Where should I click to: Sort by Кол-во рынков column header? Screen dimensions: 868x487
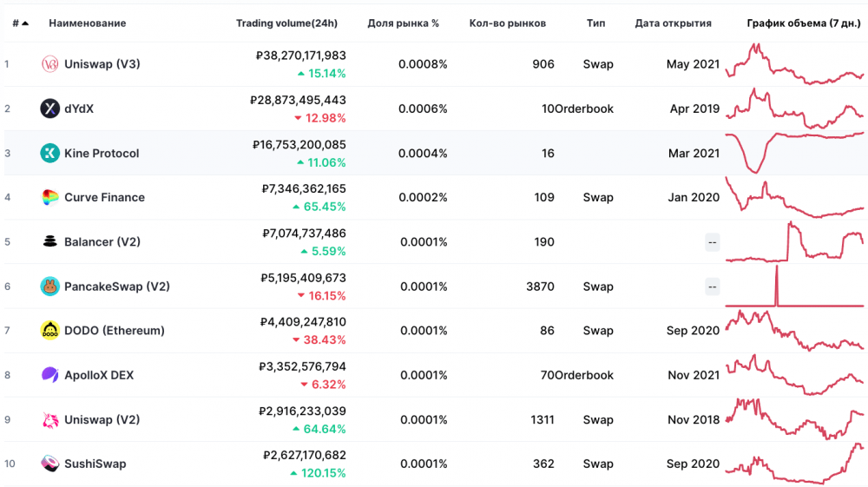coord(508,23)
